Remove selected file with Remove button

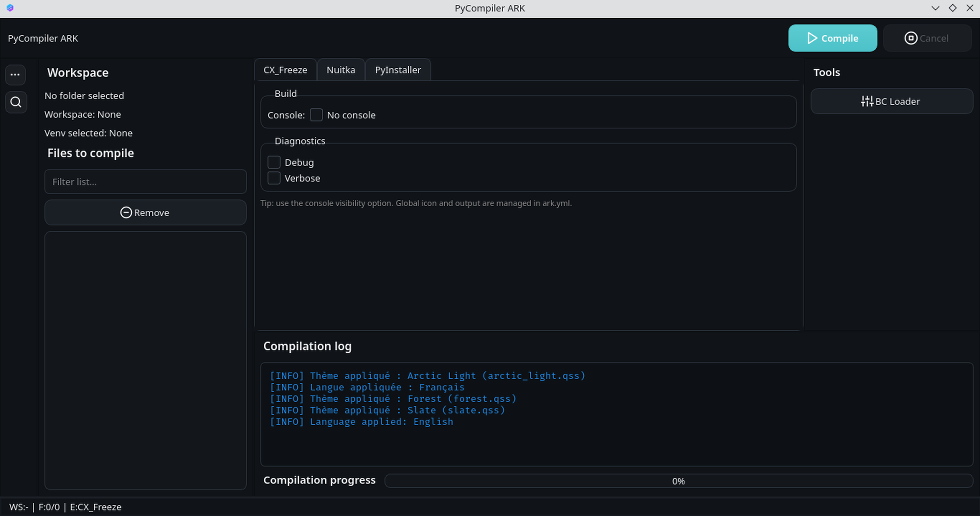pos(145,212)
